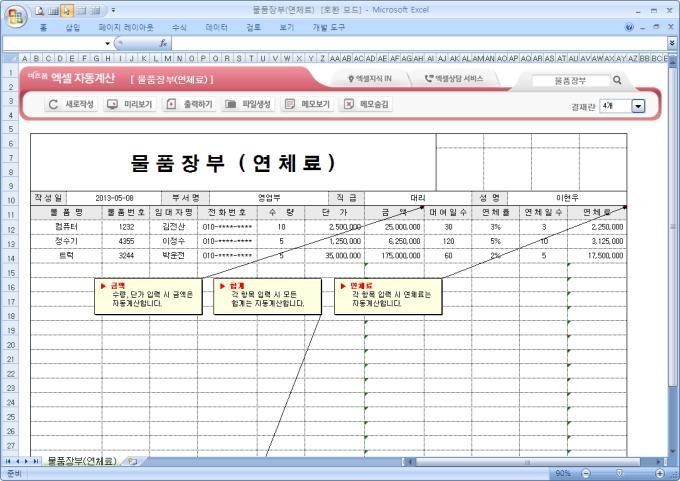680x481 pixels.
Task: Expand the quick access toolbar customize arrow
Action: tap(113, 10)
